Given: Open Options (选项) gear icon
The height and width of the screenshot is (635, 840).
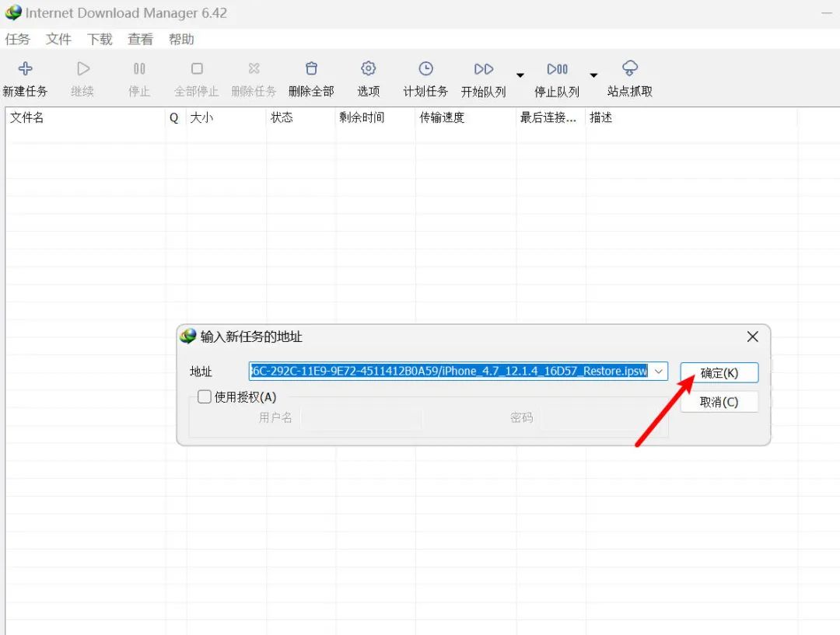Looking at the screenshot, I should [x=368, y=68].
